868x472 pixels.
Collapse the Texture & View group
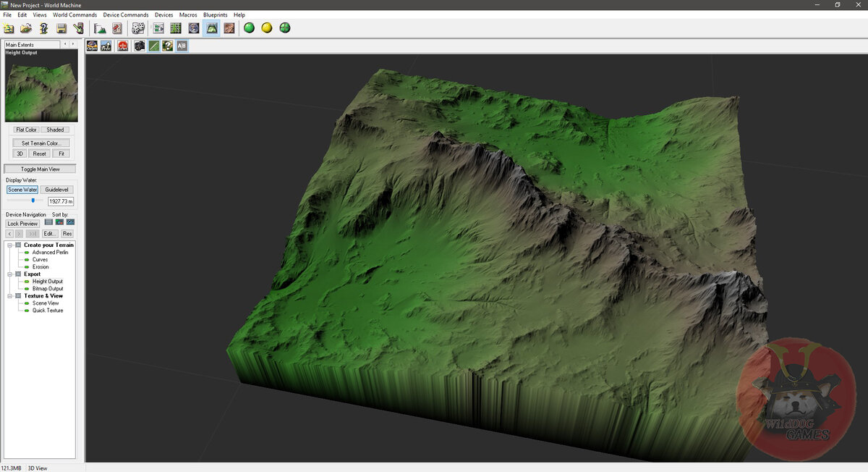coord(10,296)
